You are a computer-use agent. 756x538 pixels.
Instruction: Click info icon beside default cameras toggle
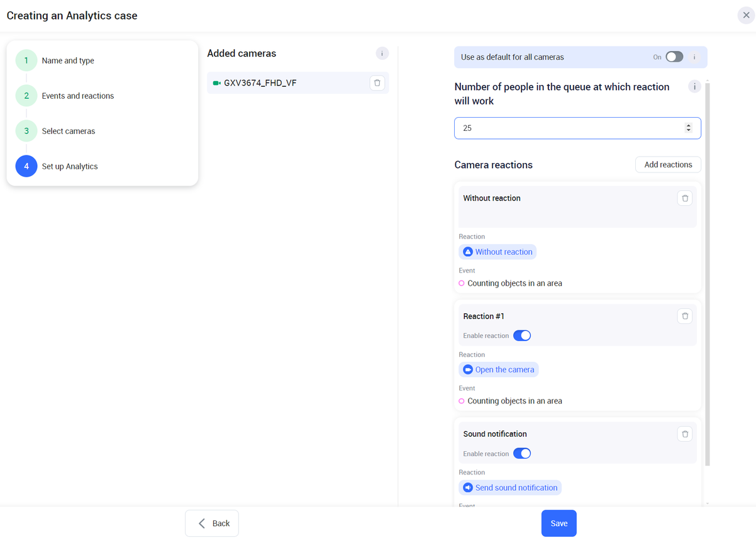click(694, 57)
